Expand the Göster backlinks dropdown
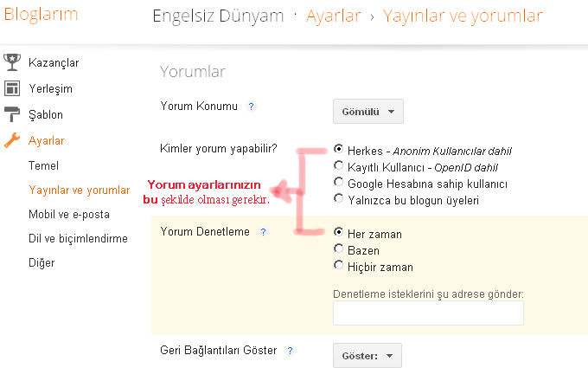This screenshot has width=588, height=368. (367, 355)
